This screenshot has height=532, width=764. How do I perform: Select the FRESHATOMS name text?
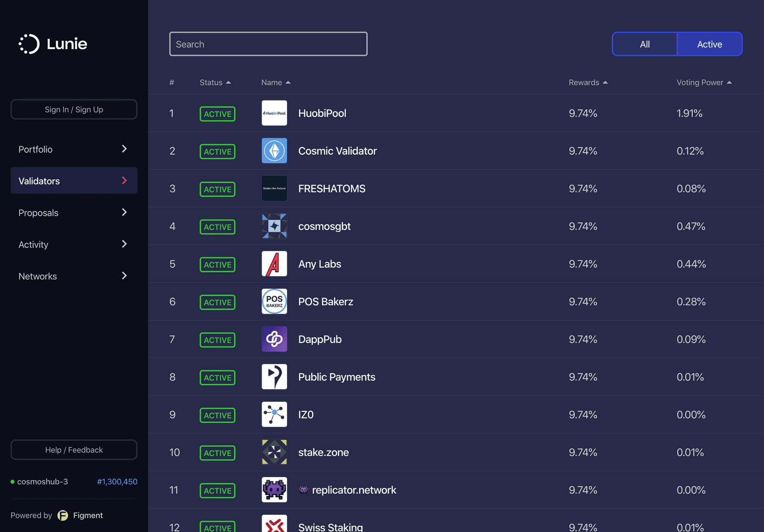coord(332,189)
